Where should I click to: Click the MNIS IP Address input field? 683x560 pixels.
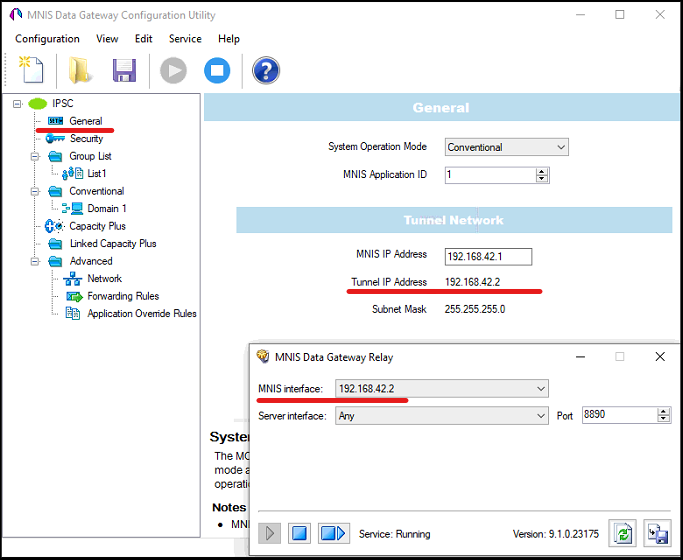click(488, 256)
